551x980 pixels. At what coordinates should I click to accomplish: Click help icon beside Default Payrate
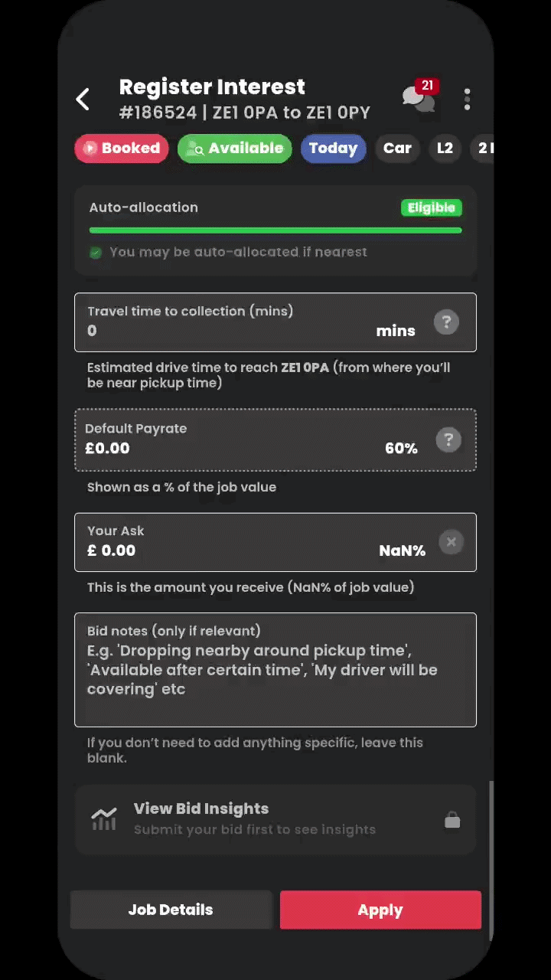pos(448,440)
